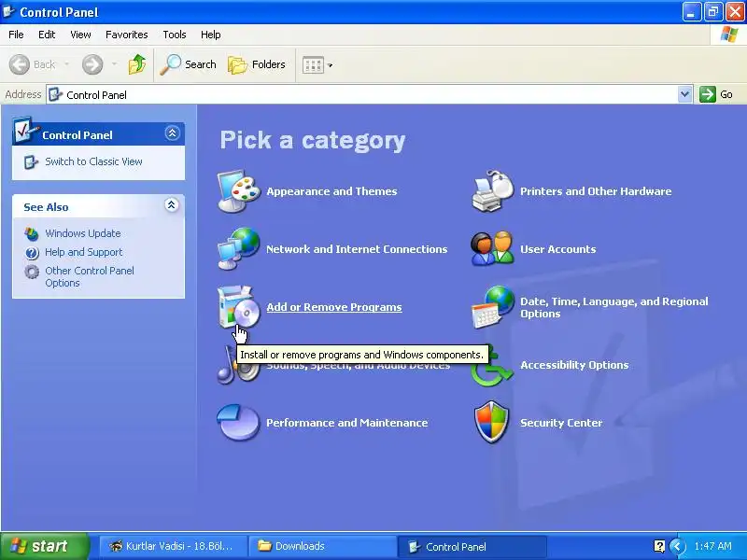Open the Add or Remove Programs link

(x=334, y=307)
